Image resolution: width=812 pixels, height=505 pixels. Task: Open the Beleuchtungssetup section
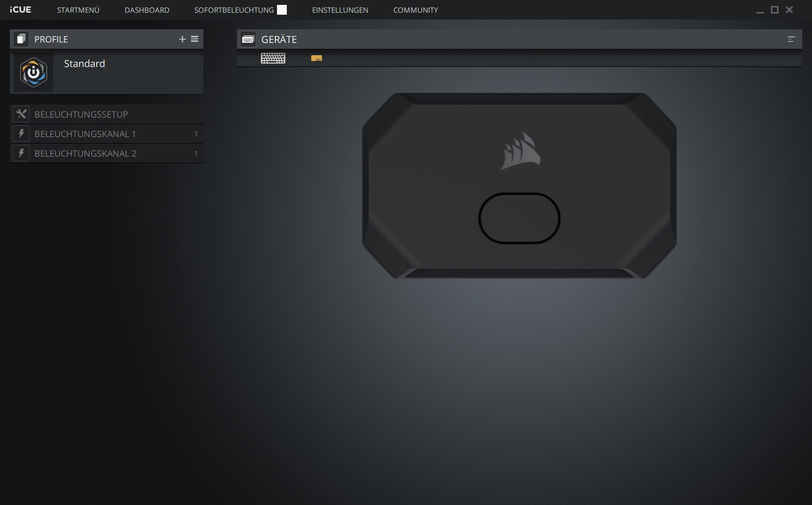pos(81,114)
